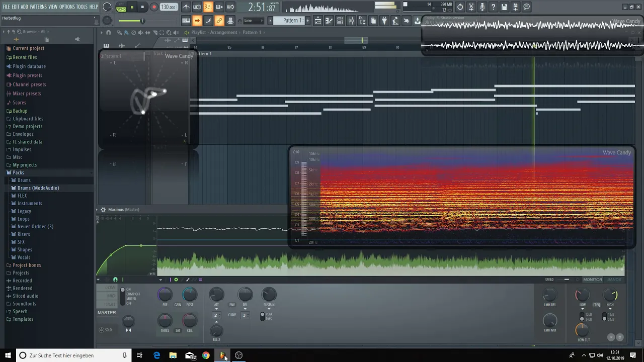Click the FREQ button in Maximus
Viewport: 644px width, 362px height.
597,305
